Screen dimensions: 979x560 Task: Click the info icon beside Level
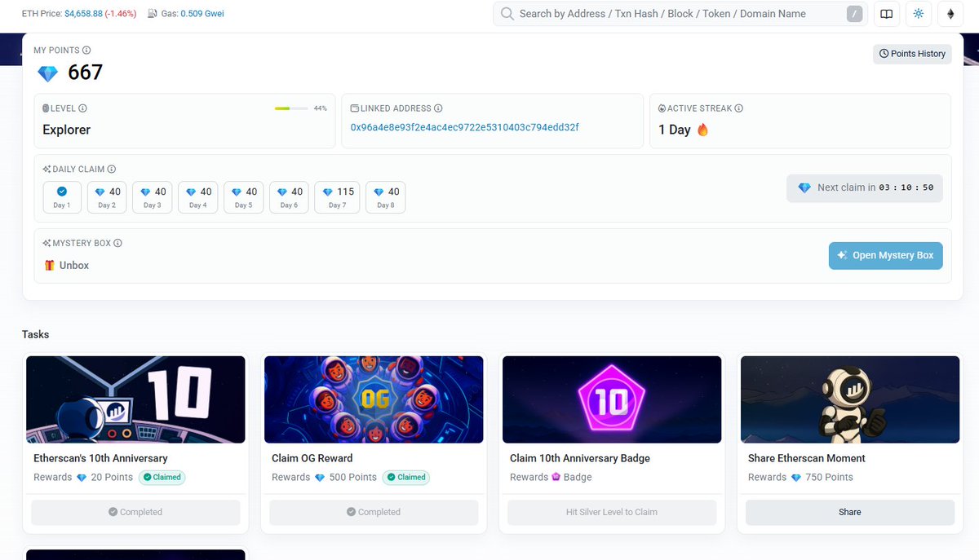pos(82,108)
